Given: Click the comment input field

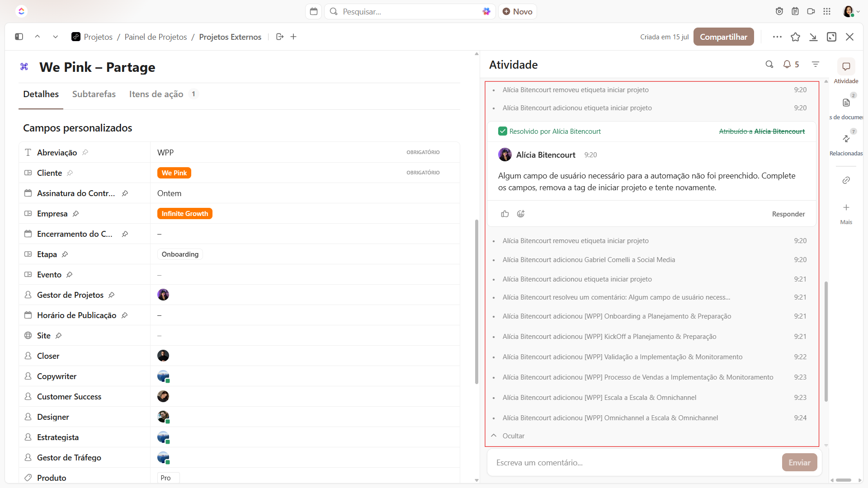Looking at the screenshot, I should pyautogui.click(x=635, y=462).
